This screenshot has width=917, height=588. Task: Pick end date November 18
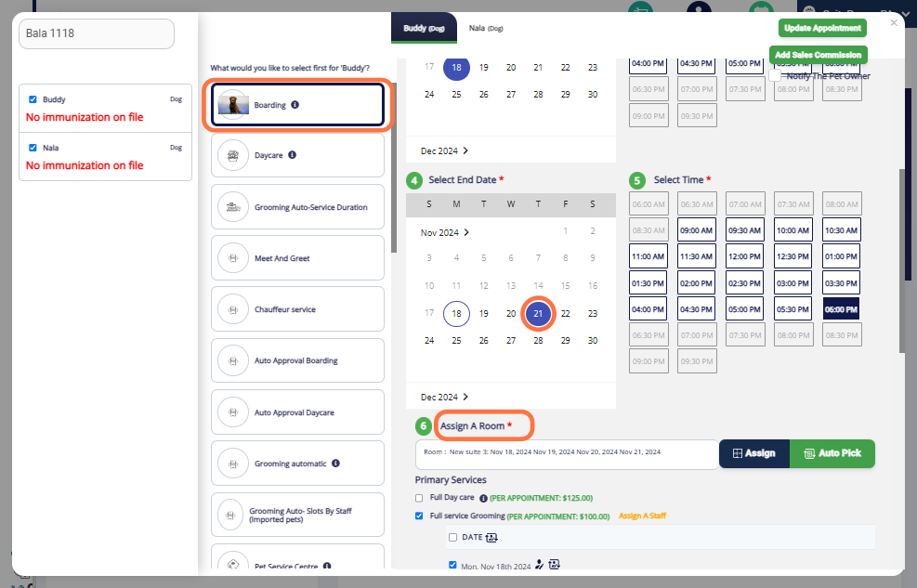(456, 313)
